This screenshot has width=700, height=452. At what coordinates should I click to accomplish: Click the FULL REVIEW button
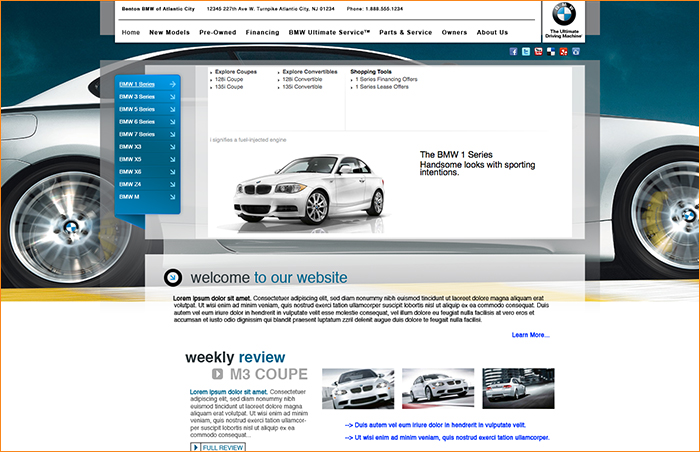(x=218, y=447)
